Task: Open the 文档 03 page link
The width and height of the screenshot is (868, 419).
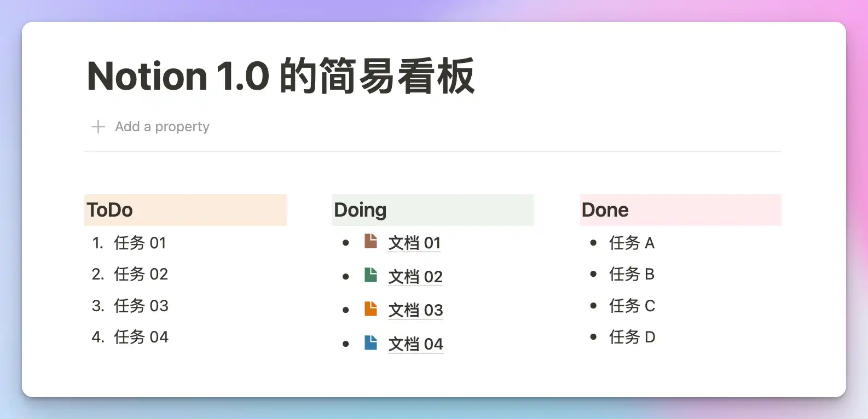Action: tap(415, 310)
